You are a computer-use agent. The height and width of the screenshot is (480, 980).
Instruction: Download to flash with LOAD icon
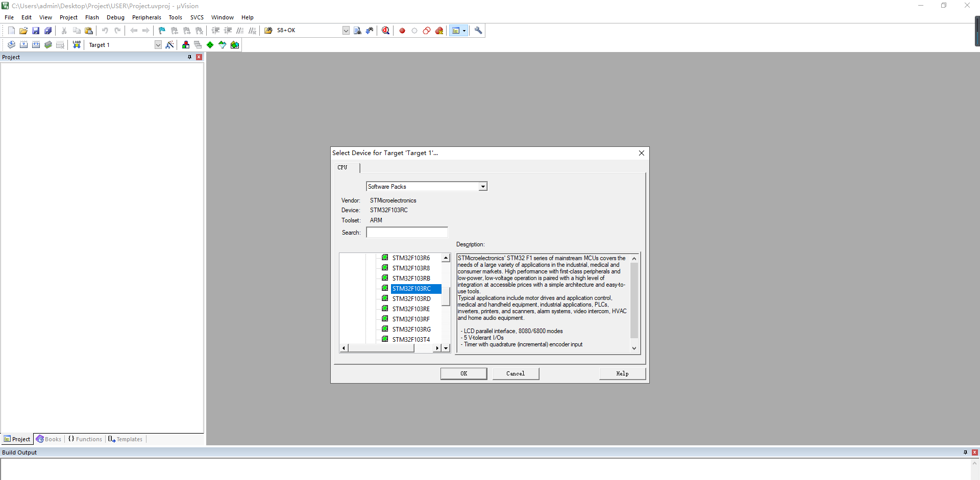point(77,45)
